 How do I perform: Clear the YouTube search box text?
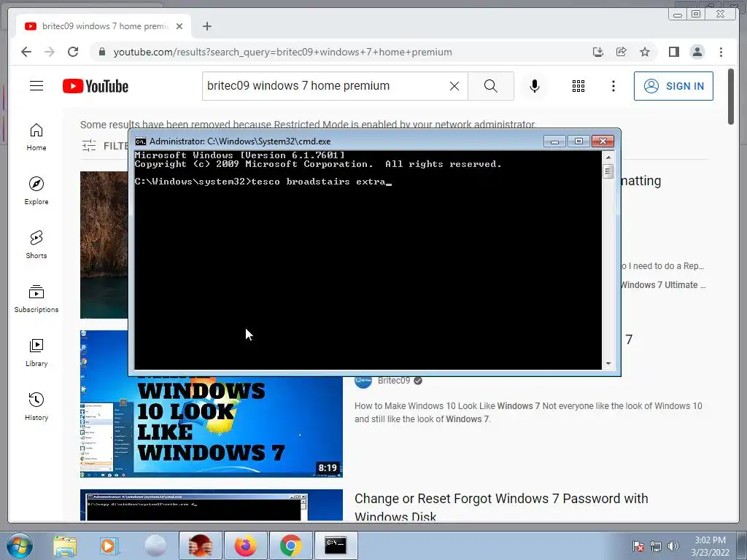(x=454, y=86)
